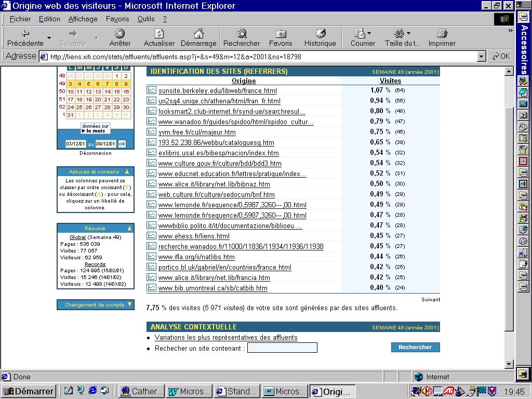Viewport: 532px width, 399px height.
Task: Open chart icon for 193.52.238.86 row
Action: click(151, 142)
